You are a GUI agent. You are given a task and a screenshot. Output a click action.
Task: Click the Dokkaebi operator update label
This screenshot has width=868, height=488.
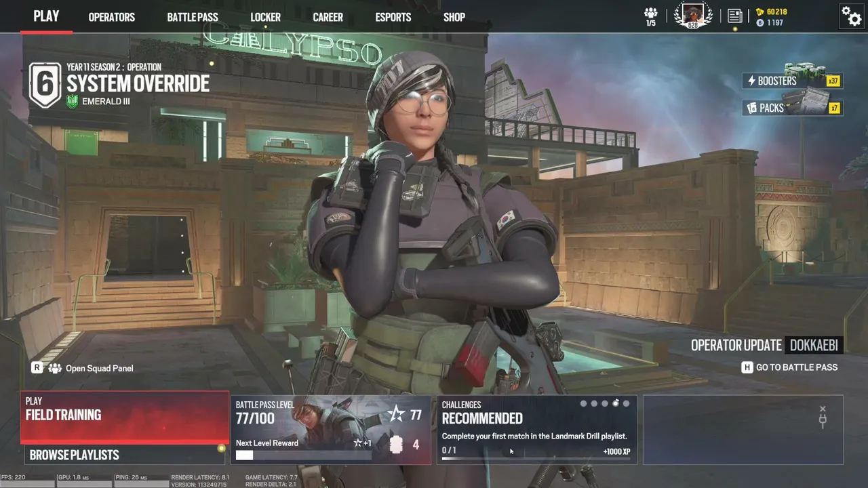point(814,345)
